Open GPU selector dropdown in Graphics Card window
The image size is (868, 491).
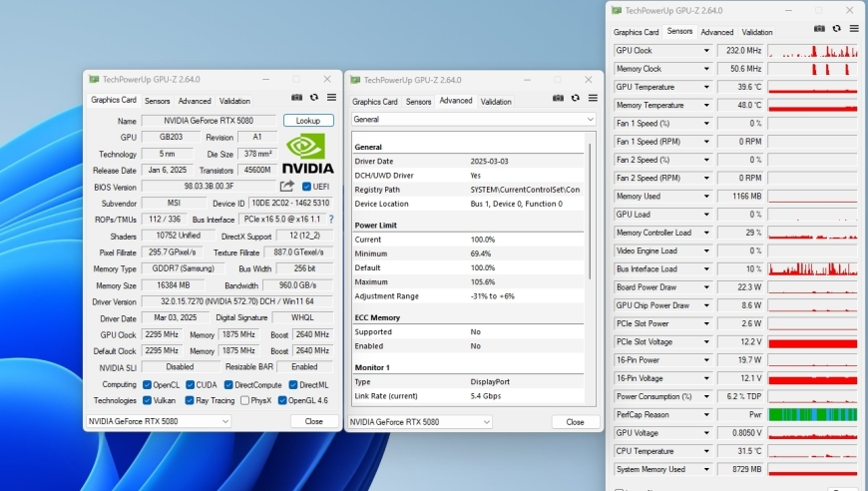tap(158, 421)
